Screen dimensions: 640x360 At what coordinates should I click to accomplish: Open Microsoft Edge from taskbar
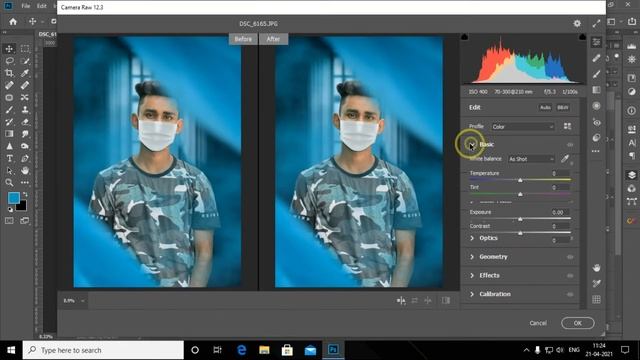point(241,350)
